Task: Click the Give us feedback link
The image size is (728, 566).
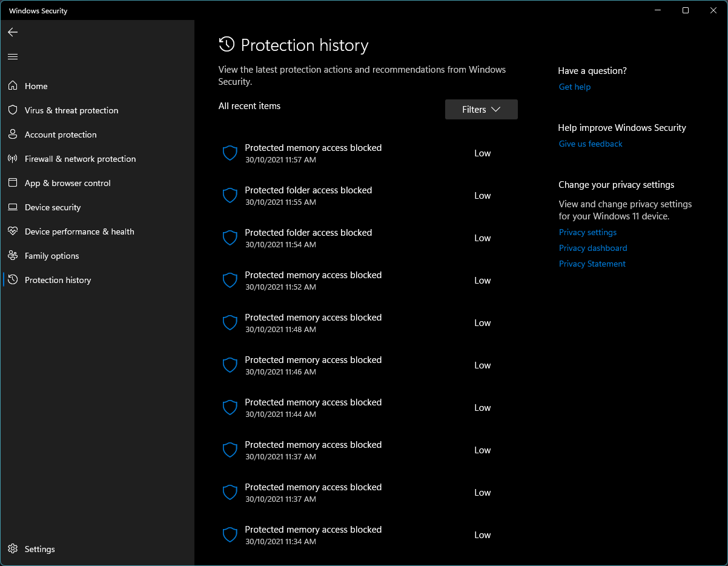Action: 590,144
